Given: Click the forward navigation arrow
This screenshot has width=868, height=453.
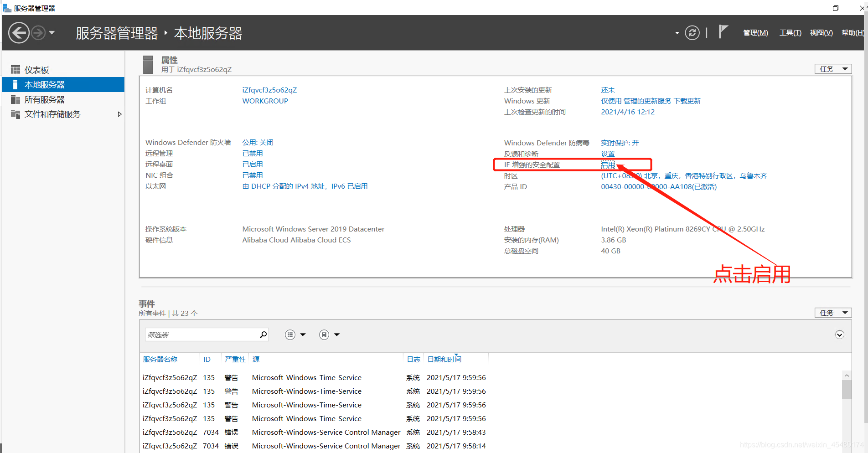Looking at the screenshot, I should tap(39, 33).
